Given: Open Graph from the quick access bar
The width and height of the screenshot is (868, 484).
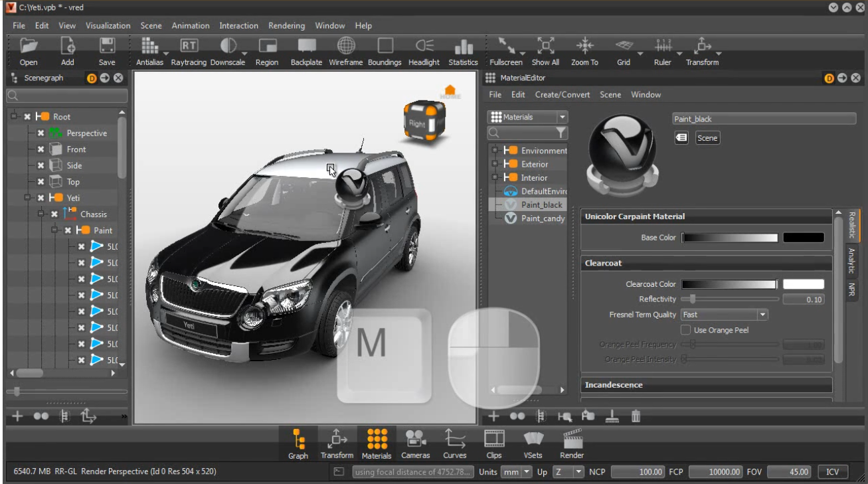Looking at the screenshot, I should point(298,439).
